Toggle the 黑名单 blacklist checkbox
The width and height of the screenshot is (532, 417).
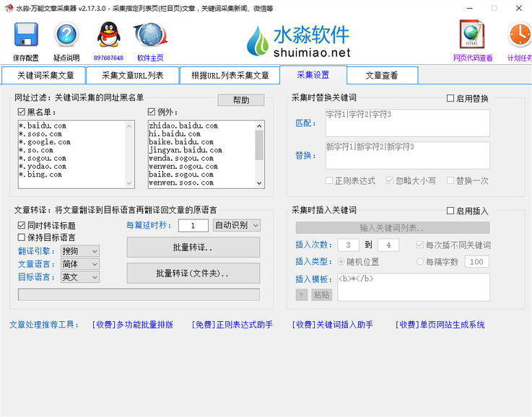pyautogui.click(x=21, y=112)
